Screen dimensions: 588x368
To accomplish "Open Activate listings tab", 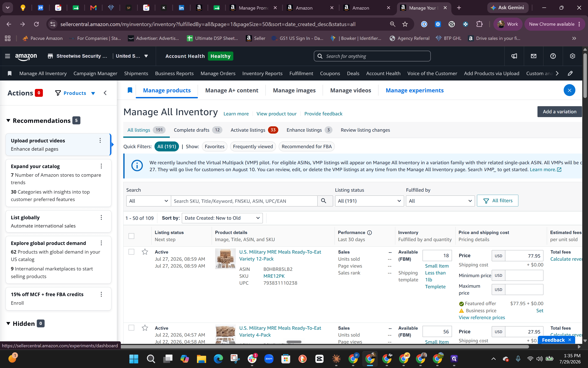I will coord(254,130).
